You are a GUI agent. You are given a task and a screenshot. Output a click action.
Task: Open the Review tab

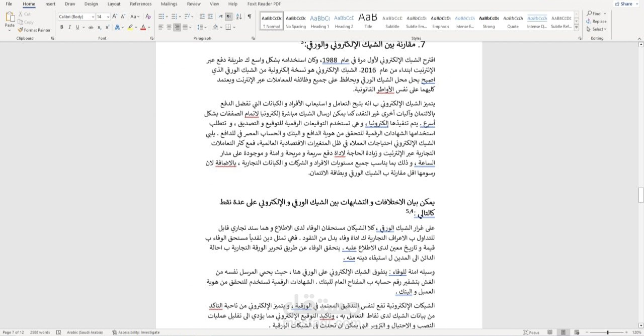coord(194,4)
